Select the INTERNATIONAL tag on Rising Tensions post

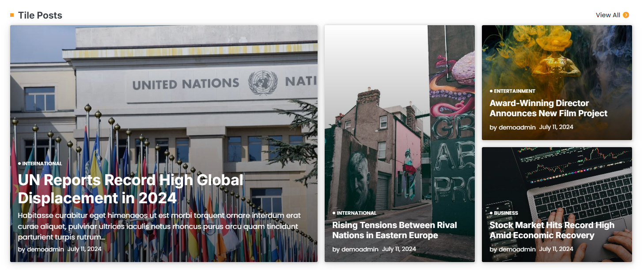click(356, 213)
